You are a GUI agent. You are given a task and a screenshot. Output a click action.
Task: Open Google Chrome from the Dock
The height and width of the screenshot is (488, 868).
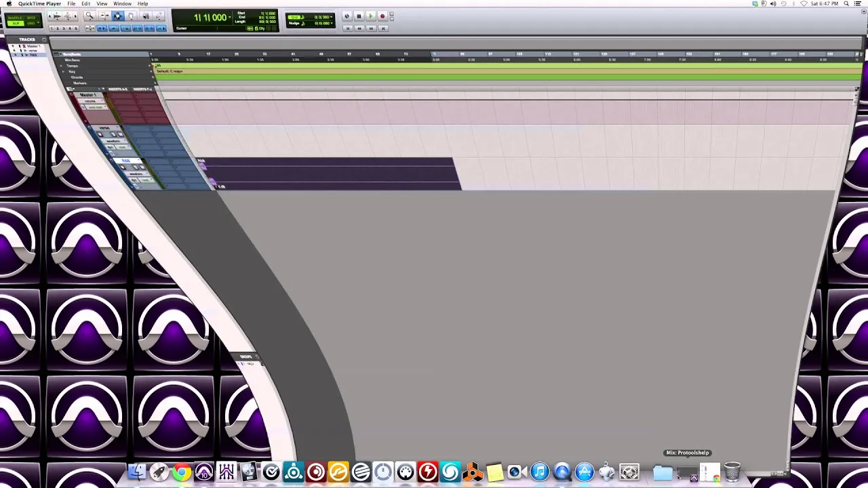click(181, 472)
